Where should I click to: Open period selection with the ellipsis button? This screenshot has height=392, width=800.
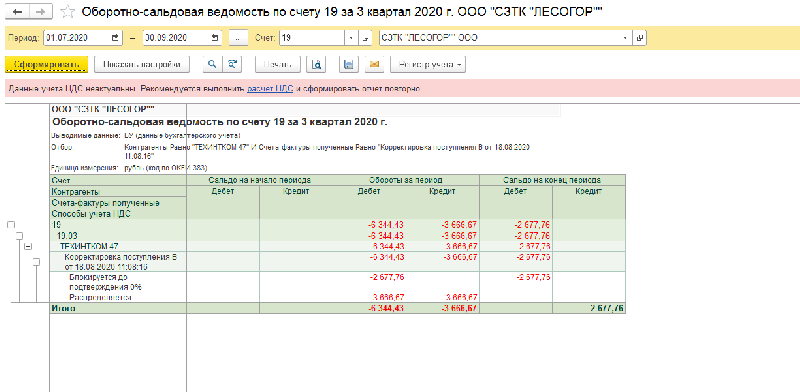pyautogui.click(x=237, y=37)
